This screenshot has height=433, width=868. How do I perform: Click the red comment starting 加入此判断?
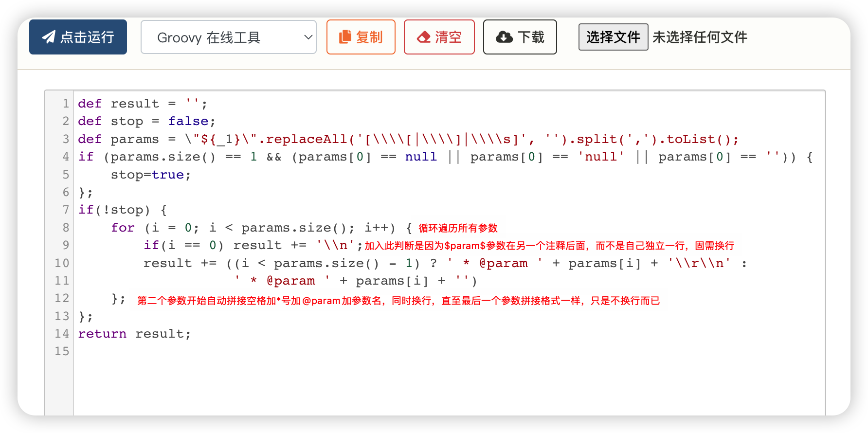click(549, 246)
